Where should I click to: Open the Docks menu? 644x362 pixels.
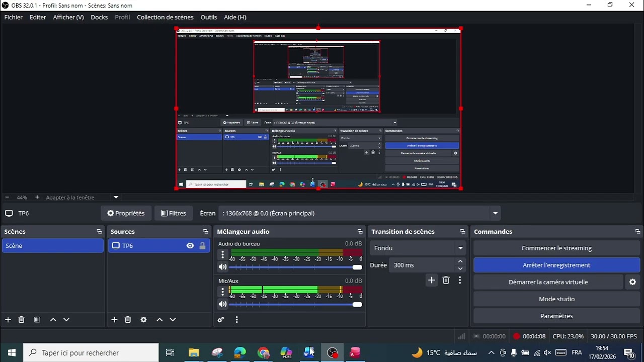[x=99, y=17]
